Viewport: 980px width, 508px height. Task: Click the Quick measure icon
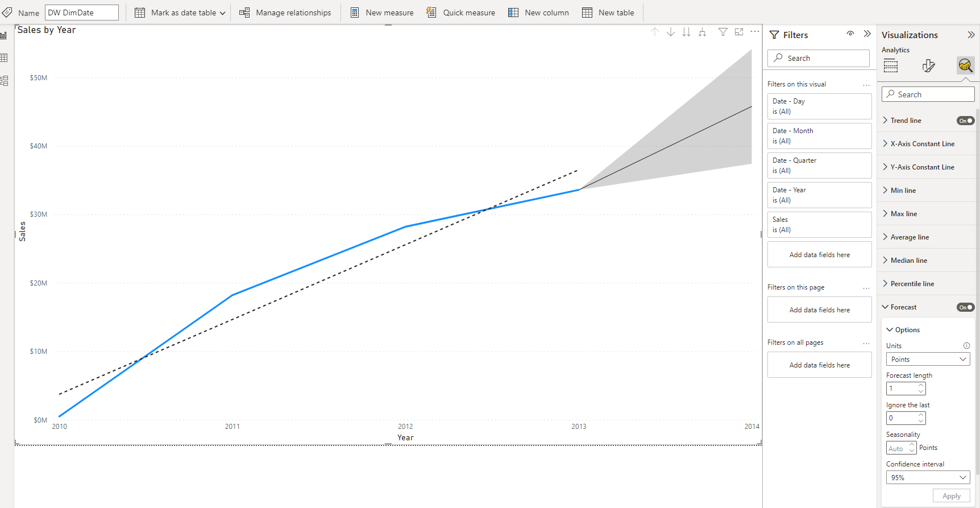(x=431, y=13)
